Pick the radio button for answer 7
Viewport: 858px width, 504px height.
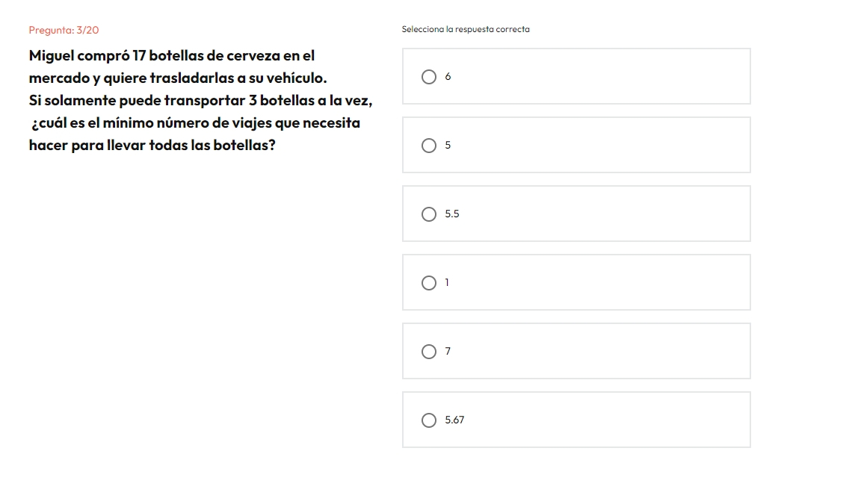coord(429,352)
